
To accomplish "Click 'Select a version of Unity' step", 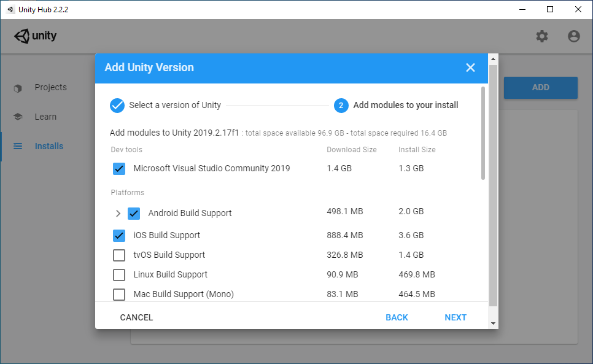I will coord(175,105).
